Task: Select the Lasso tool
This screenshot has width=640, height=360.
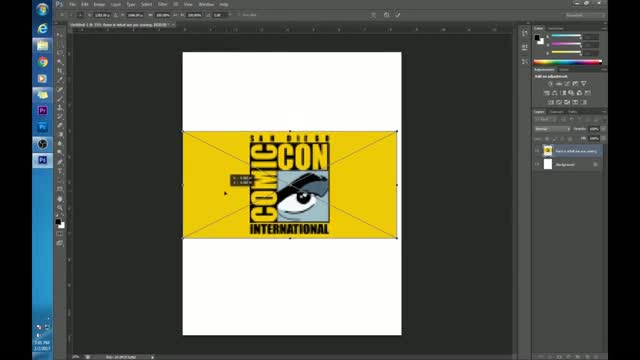Action: (x=60, y=53)
